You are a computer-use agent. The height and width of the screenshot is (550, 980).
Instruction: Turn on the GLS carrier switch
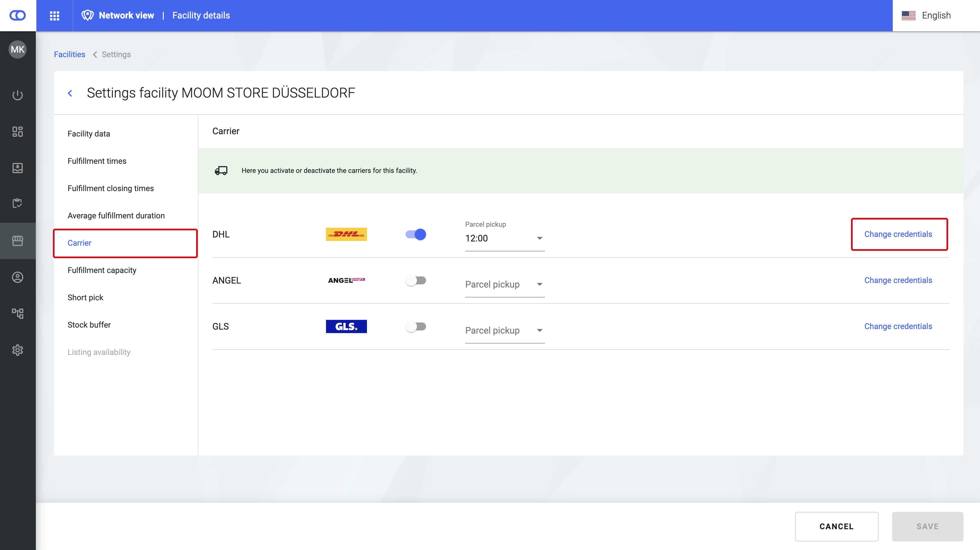coord(416,326)
